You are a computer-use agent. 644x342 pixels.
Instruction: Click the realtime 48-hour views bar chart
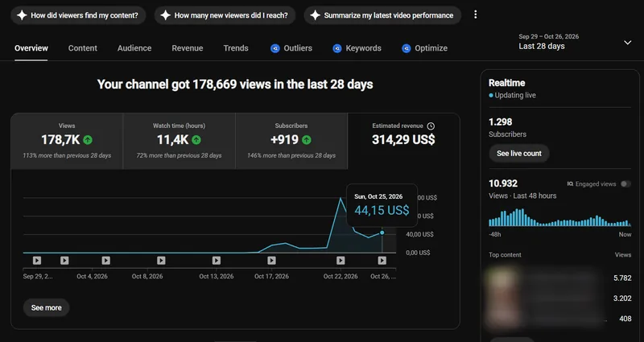tap(559, 217)
